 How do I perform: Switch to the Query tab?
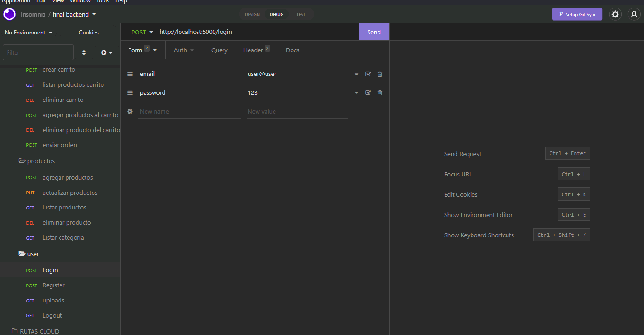tap(219, 50)
